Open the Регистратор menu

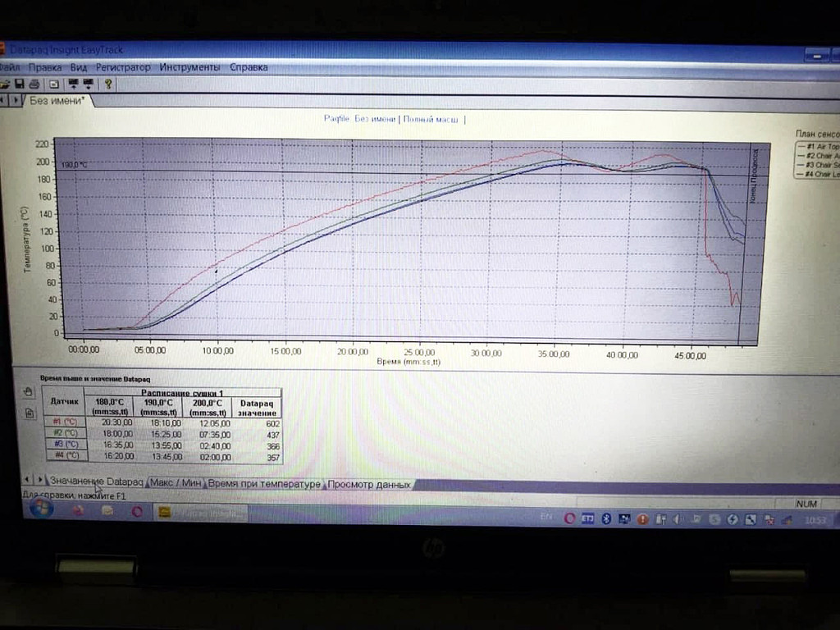tap(123, 67)
